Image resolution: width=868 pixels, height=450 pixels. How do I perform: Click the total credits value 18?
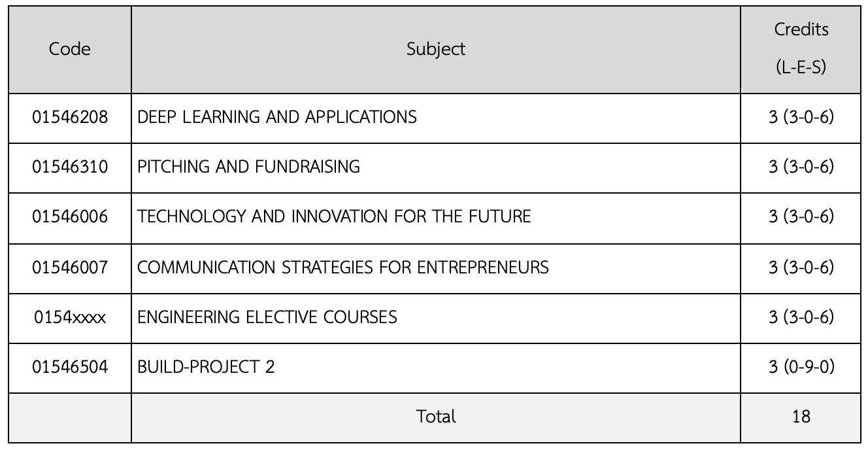click(x=801, y=417)
